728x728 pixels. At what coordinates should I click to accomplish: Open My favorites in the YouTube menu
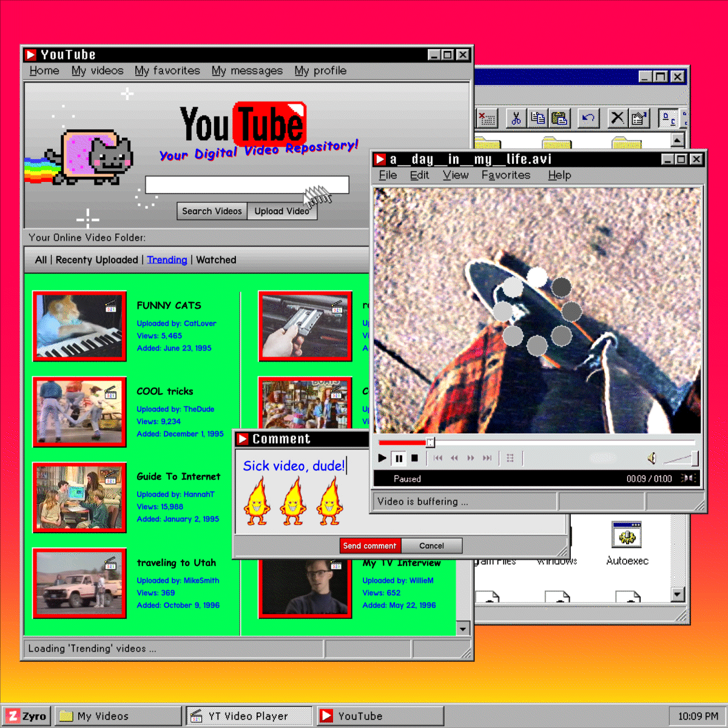(x=167, y=70)
